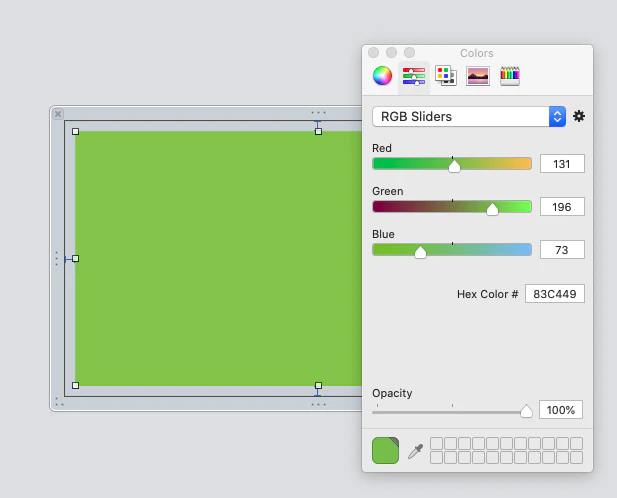This screenshot has height=498, width=617.
Task: Open the RGB Sliders dropdown menu
Action: click(x=469, y=116)
